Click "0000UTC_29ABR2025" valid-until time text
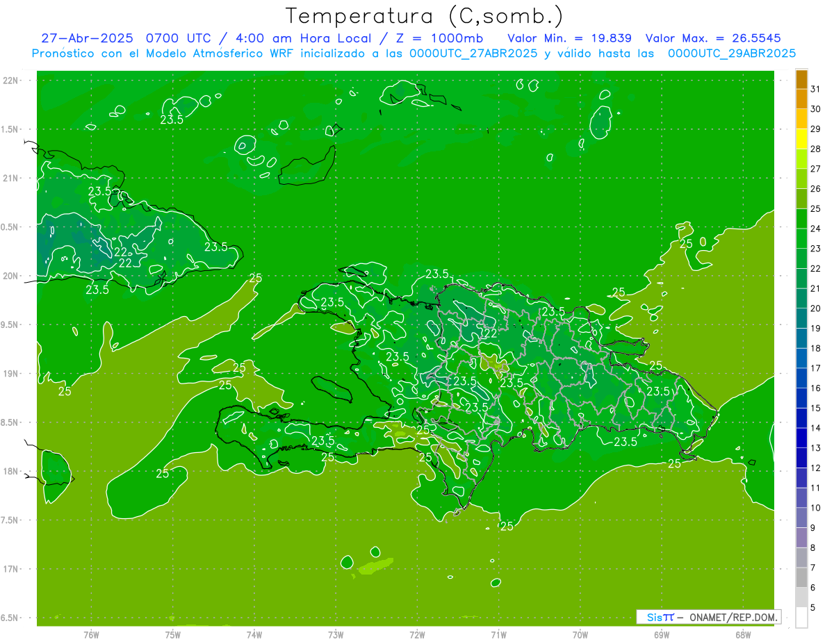The width and height of the screenshot is (834, 644). pyautogui.click(x=731, y=53)
